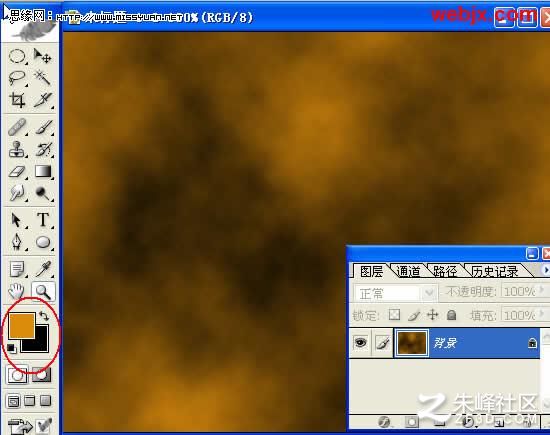Hide the 背景 layer with eye icon
The width and height of the screenshot is (550, 435).
point(360,342)
